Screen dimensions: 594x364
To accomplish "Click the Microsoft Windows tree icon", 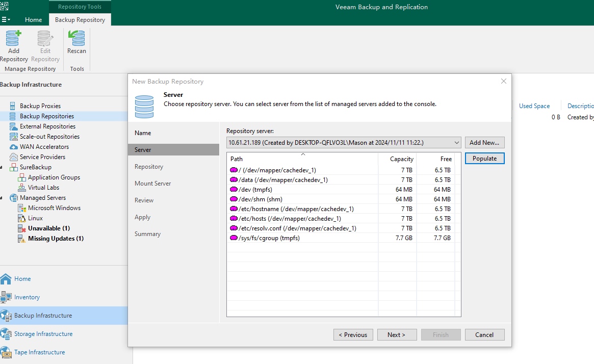I will point(22,208).
